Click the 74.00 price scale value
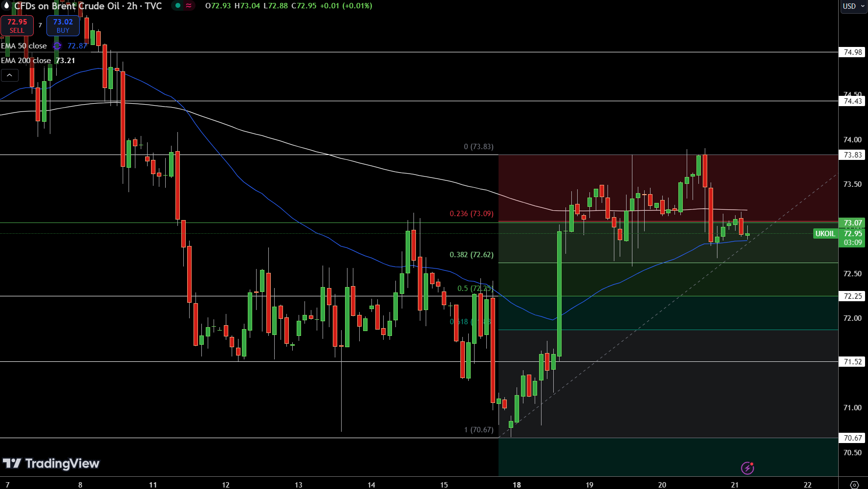868x489 pixels. 852,140
